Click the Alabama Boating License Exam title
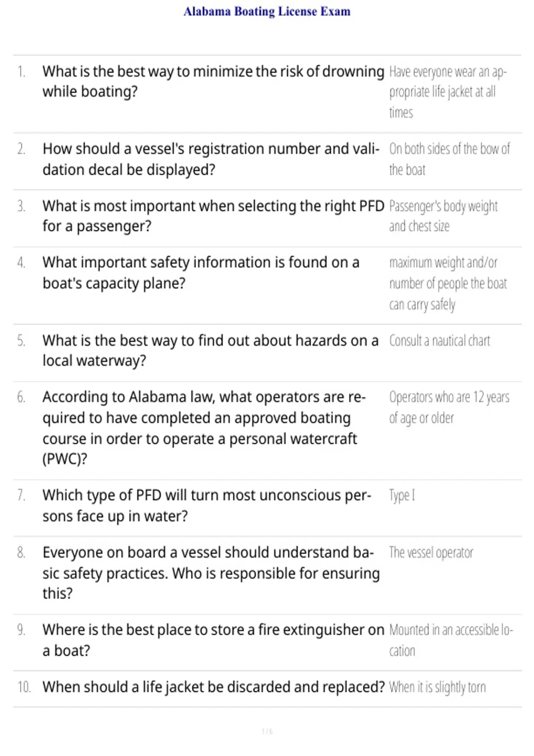Image resolution: width=534 pixels, height=756 pixels. (x=267, y=11)
